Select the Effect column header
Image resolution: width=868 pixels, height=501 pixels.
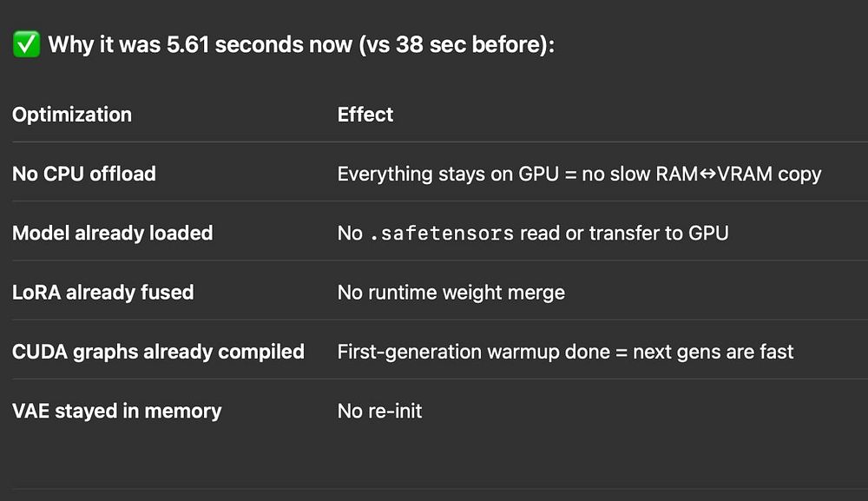click(x=365, y=115)
